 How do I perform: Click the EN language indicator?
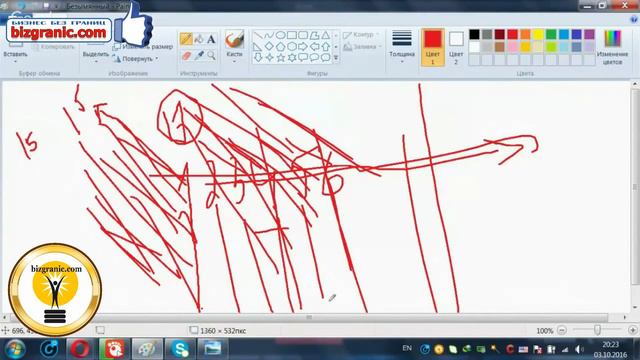click(x=407, y=348)
